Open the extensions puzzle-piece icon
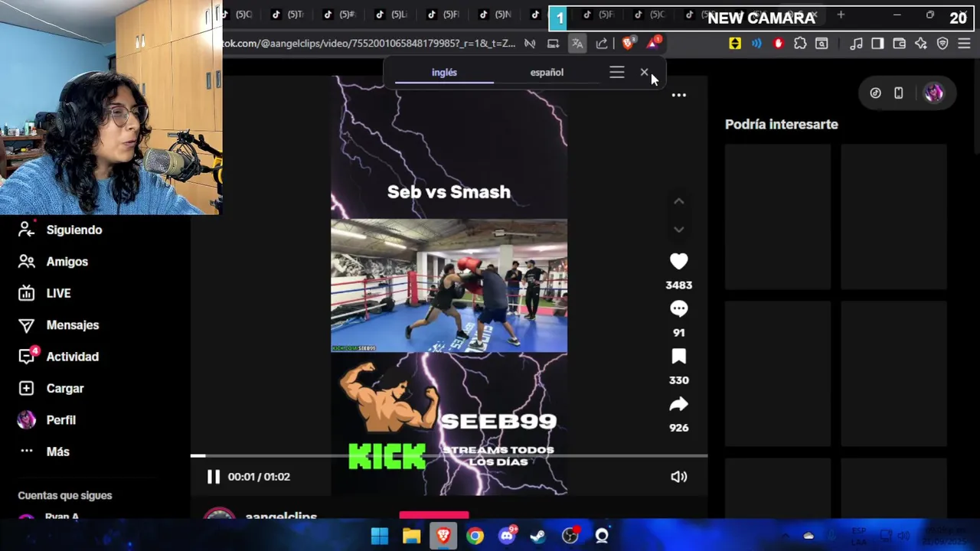This screenshot has width=980, height=551. click(x=800, y=44)
